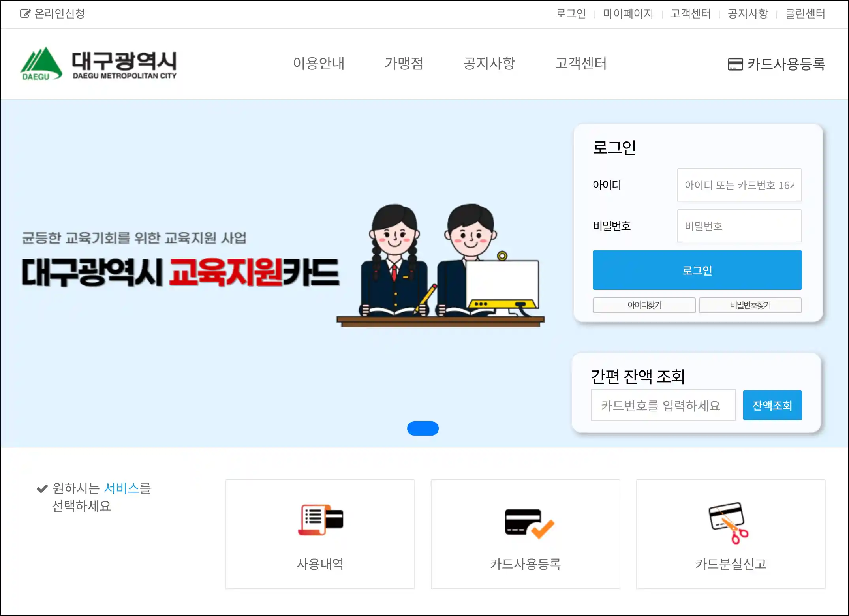The width and height of the screenshot is (849, 616).
Task: Click the 잔액조회 button
Action: coord(772,405)
